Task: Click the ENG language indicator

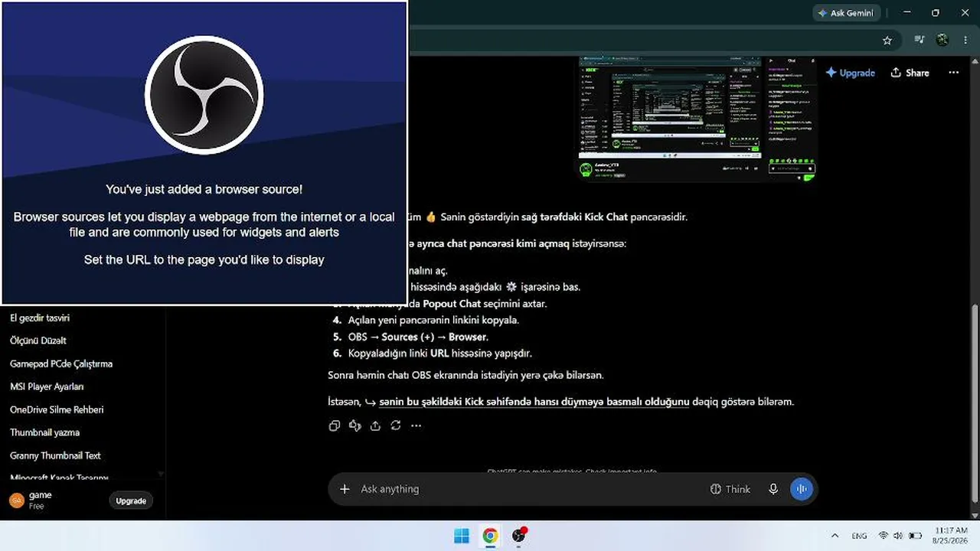Action: tap(859, 536)
